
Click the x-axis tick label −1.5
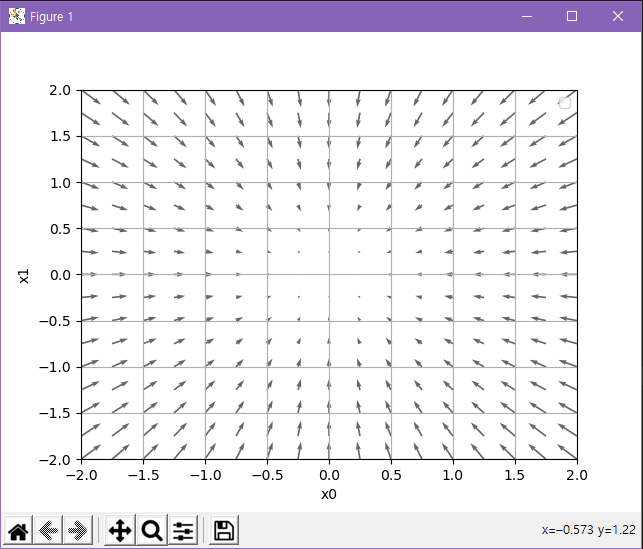(143, 475)
